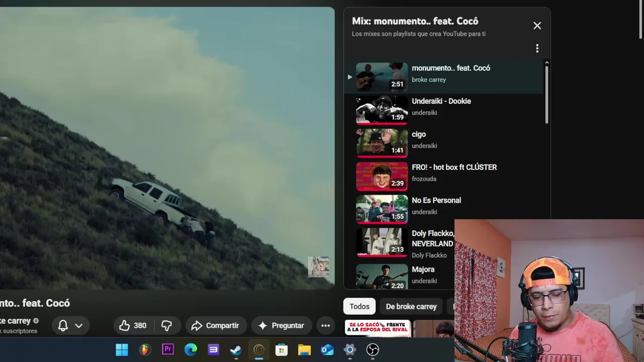The image size is (644, 362).
Task: Open Microsoft Edge from the taskbar
Action: pyautogui.click(x=191, y=349)
